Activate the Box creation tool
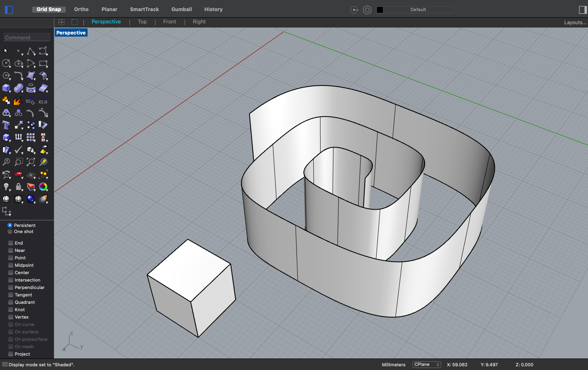Viewport: 588px width, 370px height. [x=6, y=88]
